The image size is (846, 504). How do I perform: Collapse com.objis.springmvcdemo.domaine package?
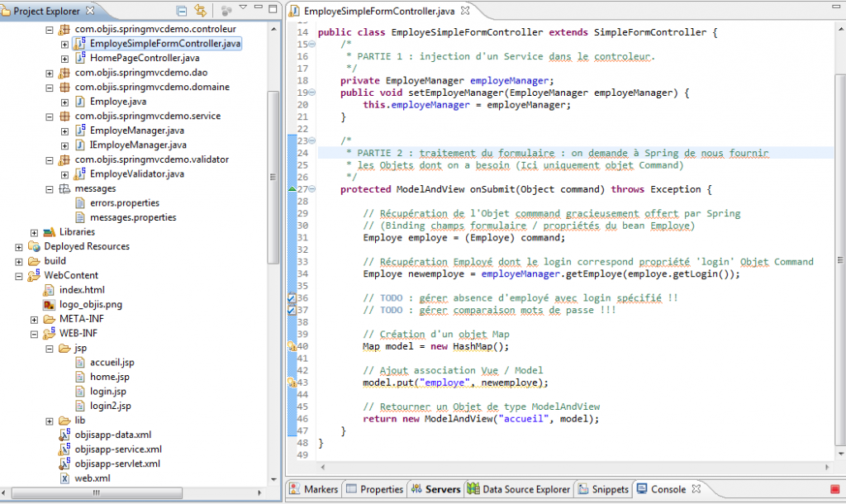(49, 88)
